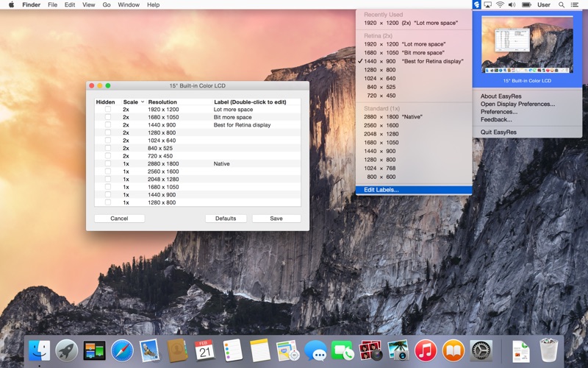Screen dimensions: 588x368
Task: Select the 15" Built-in Color LCD thumbnail
Action: [x=527, y=44]
